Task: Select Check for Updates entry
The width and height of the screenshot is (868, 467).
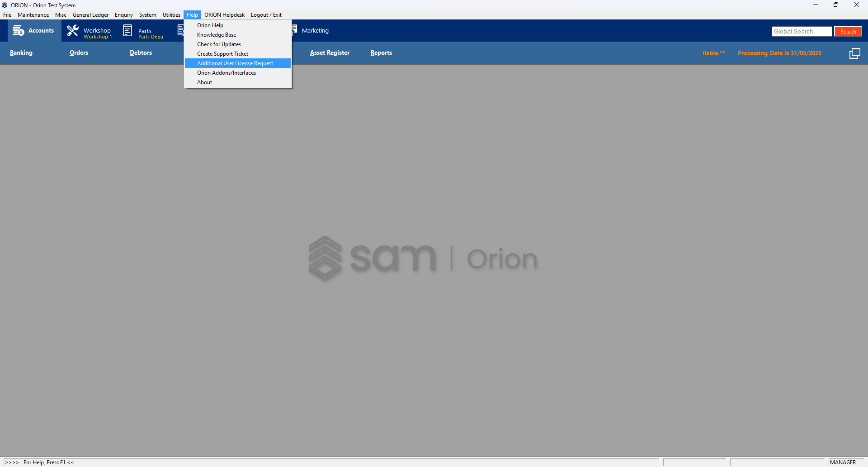Action: [x=238, y=44]
